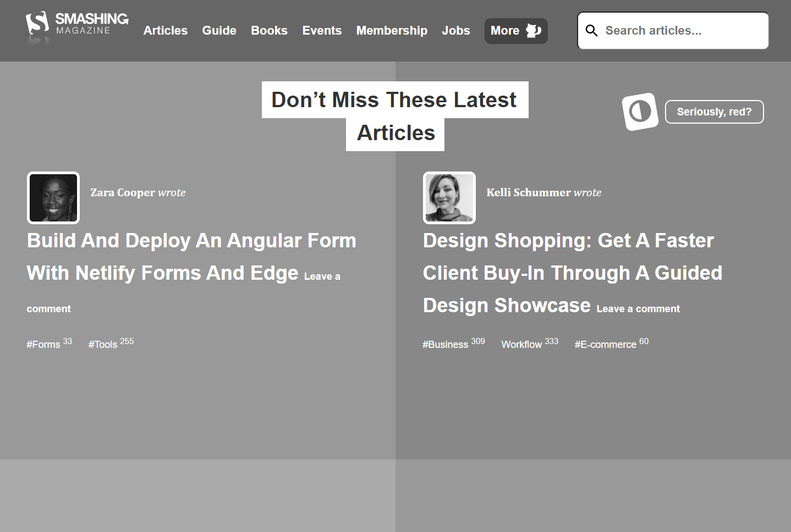791x532 pixels.
Task: Leave a comment on Angular Form article
Action: point(322,276)
